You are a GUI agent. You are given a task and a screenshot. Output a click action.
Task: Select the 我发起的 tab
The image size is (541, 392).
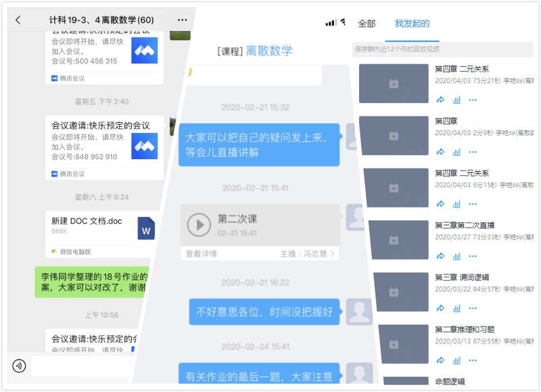click(412, 24)
